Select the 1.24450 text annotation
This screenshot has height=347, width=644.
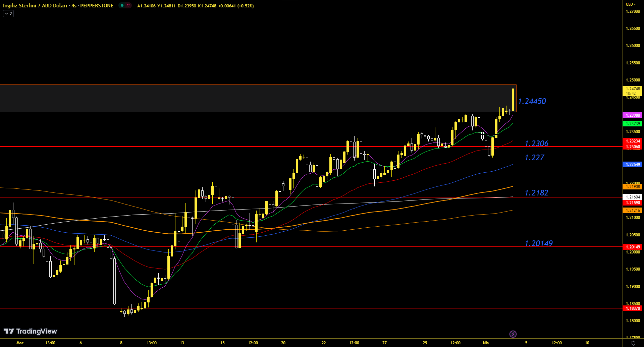click(532, 101)
